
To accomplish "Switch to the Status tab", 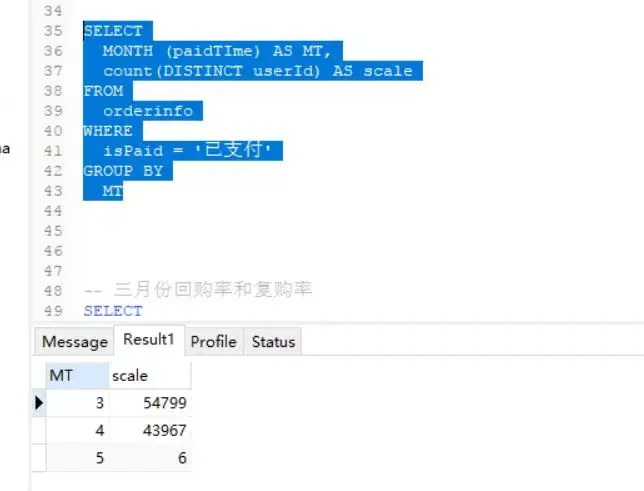I will tap(273, 341).
